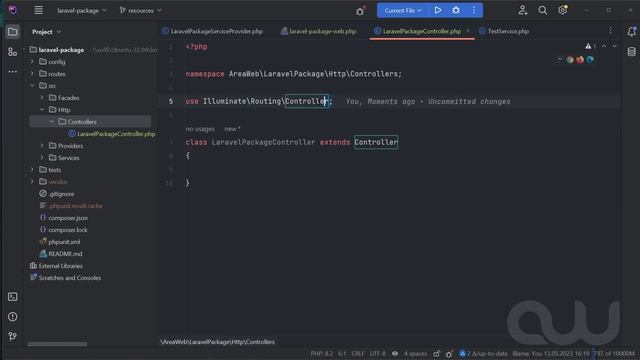Open Code With Me user icon
The width and height of the screenshot is (640, 360).
(522, 10)
